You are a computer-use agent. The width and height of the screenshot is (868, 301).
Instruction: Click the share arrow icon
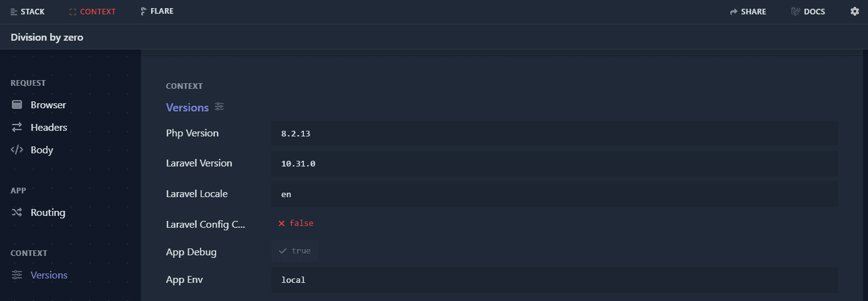click(734, 12)
